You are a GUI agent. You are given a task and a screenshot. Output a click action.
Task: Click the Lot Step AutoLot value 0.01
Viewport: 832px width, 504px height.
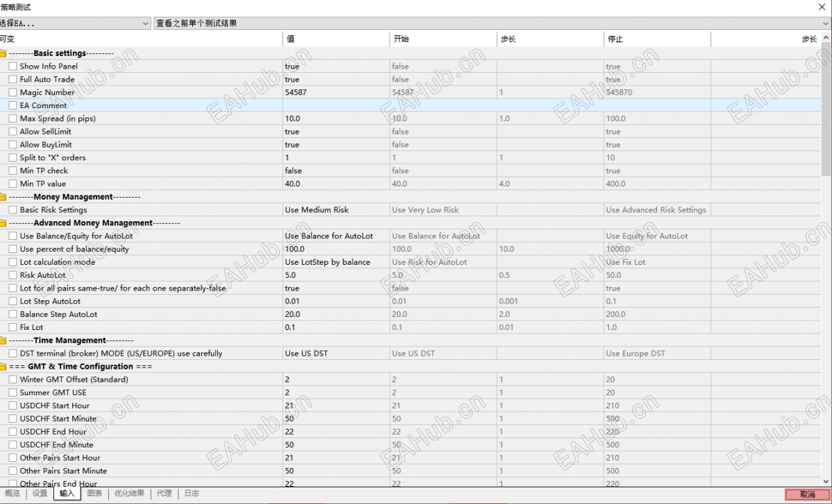tap(292, 301)
